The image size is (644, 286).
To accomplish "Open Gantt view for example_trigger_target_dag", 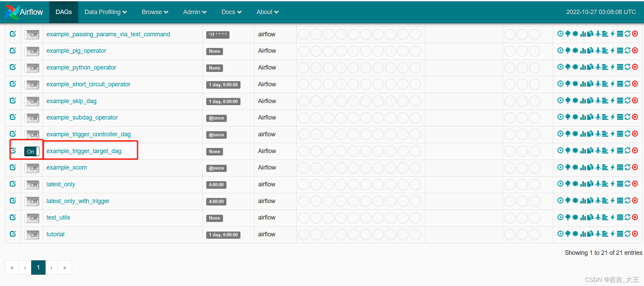I will point(605,150).
